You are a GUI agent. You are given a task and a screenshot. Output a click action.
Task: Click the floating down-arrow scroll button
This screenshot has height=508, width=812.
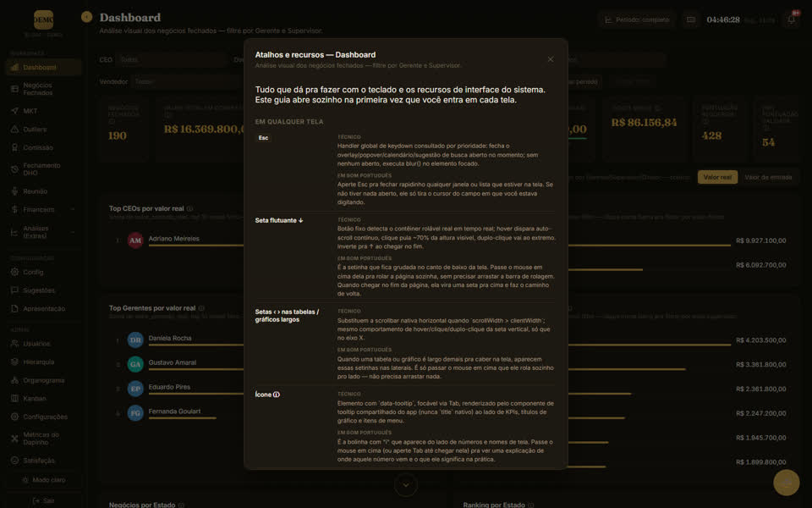405,485
